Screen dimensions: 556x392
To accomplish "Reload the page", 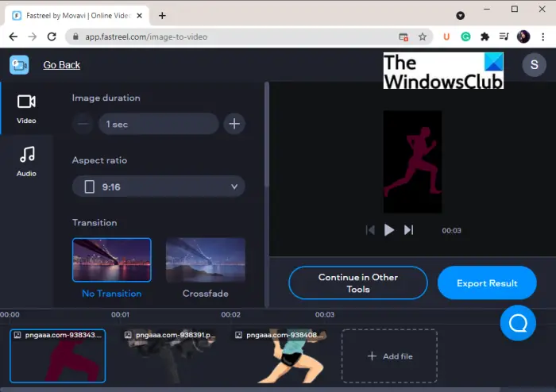I will (52, 37).
